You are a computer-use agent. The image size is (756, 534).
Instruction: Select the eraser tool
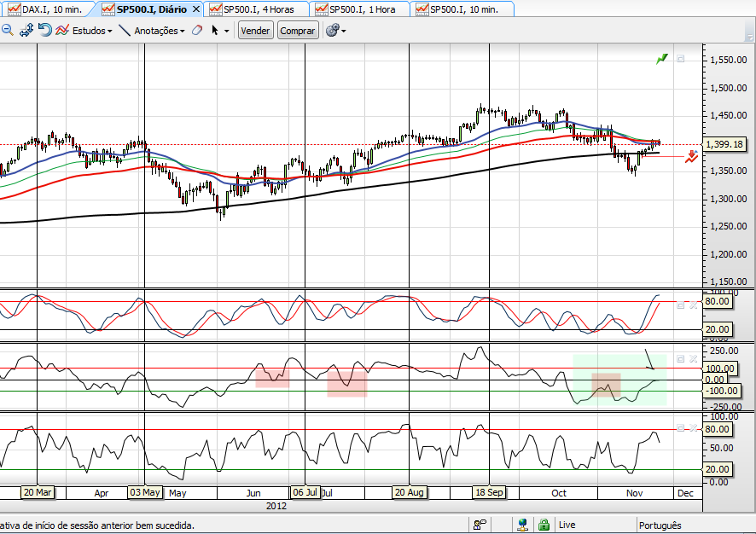tap(197, 31)
